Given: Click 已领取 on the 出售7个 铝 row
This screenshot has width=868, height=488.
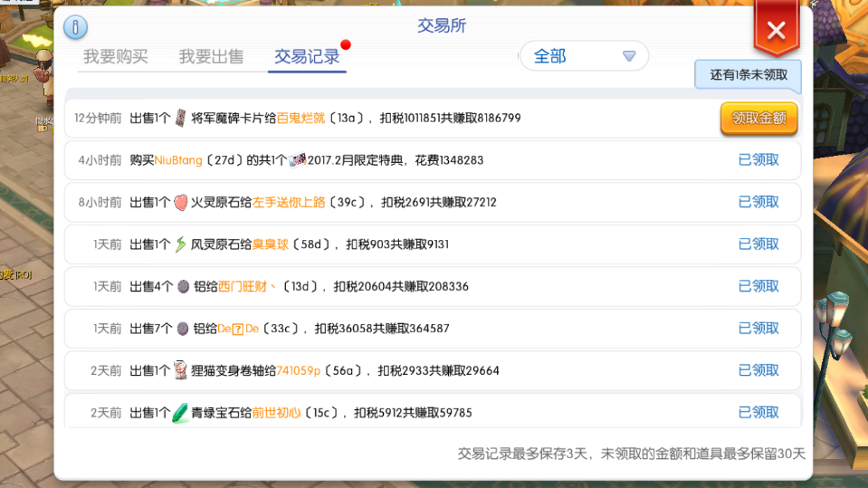Looking at the screenshot, I should (759, 329).
